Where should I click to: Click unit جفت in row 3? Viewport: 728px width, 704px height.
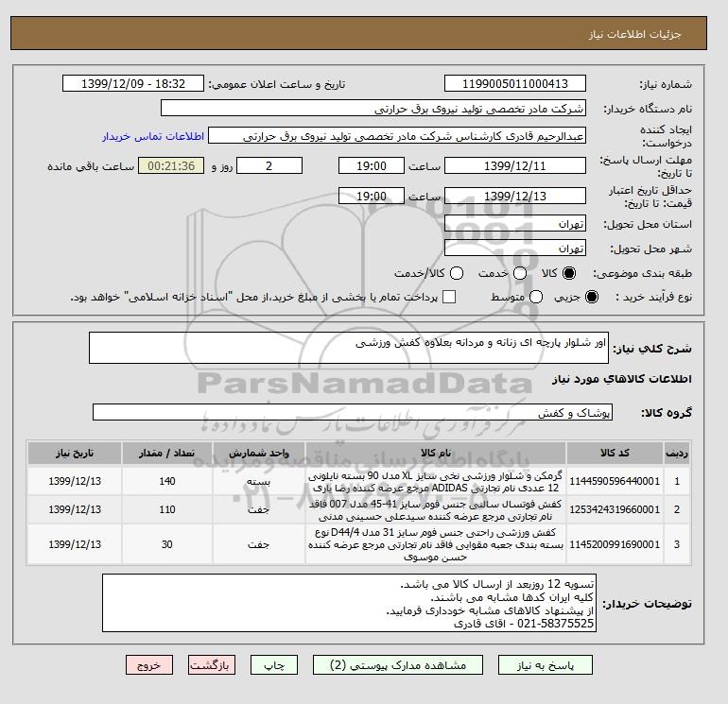[x=259, y=544]
